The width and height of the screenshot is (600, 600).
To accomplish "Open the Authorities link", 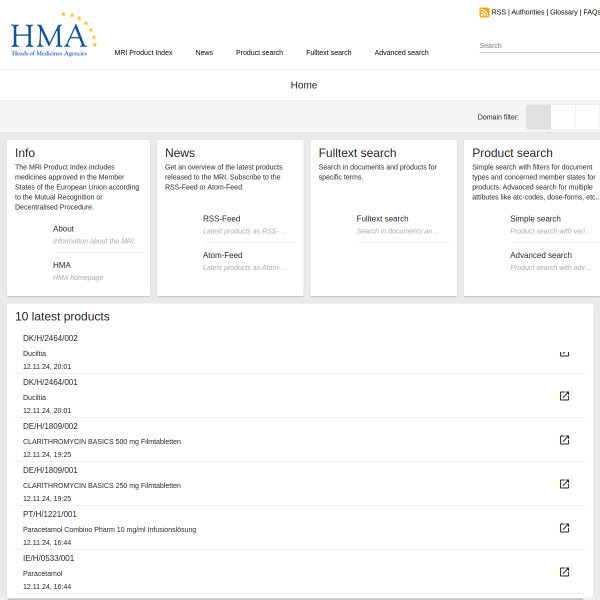I will click(x=528, y=12).
